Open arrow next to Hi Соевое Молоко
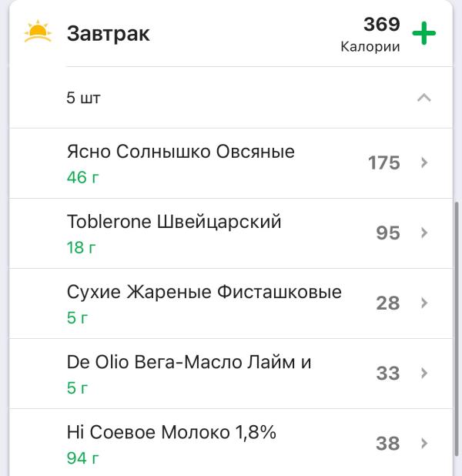Screen dimensions: 462x476 [424, 443]
